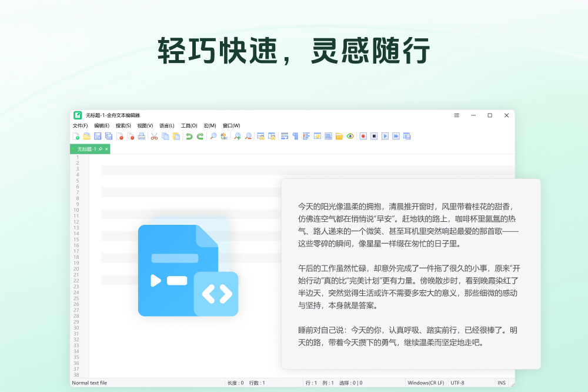The image size is (588, 392).
Task: Click the UTF-8 encoding in status bar
Action: tap(457, 383)
